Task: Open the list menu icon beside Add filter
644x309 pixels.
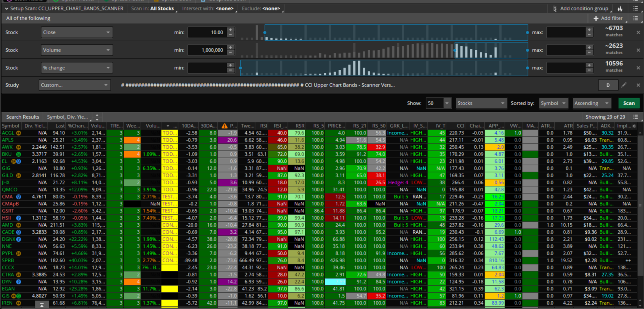Action: (x=636, y=18)
